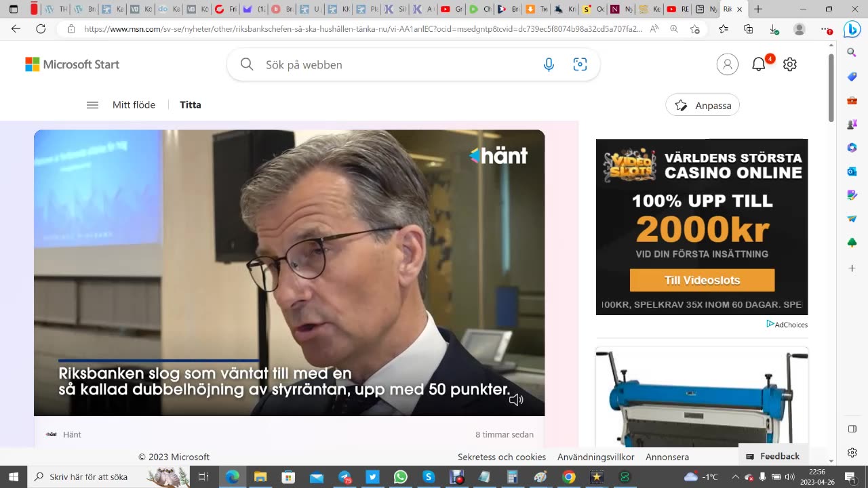
Task: Open the AdChoices link
Action: pos(787,325)
